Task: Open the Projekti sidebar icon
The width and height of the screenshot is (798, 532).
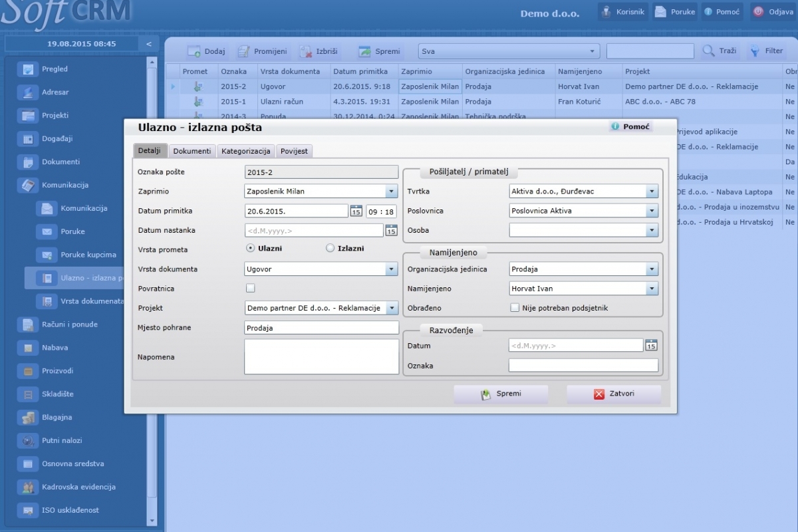Action: 28,116
